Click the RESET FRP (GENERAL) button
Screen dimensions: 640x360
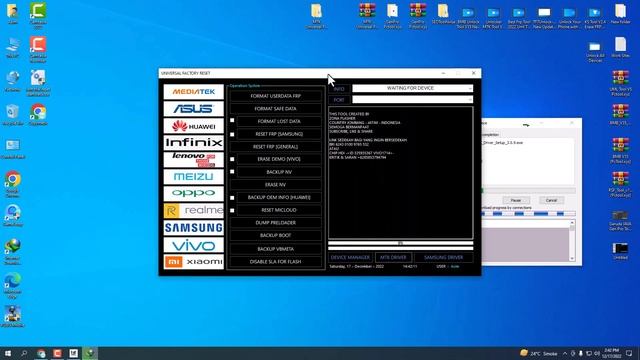276,147
